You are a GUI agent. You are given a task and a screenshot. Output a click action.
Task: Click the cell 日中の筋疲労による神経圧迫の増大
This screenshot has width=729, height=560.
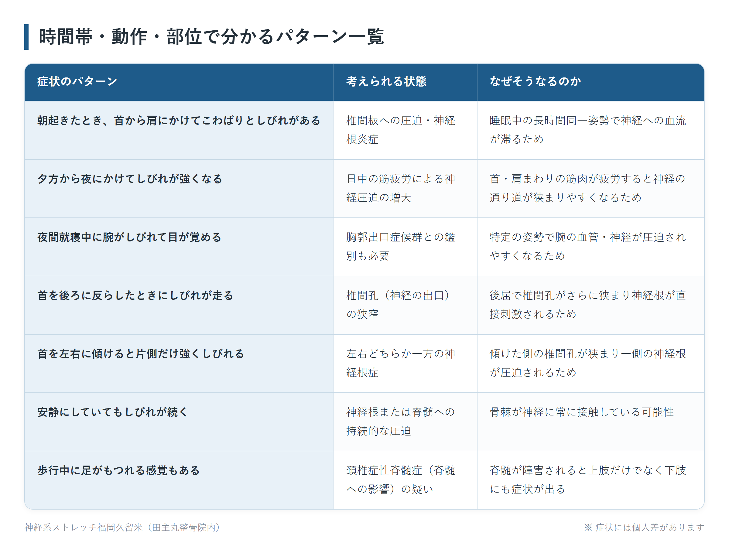point(405,188)
